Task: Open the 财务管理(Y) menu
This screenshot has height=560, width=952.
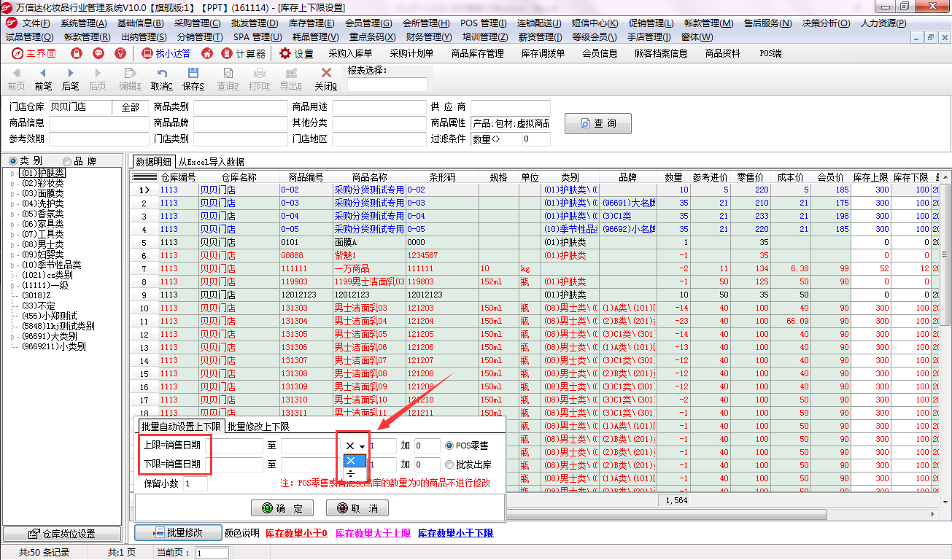Action: tap(429, 36)
